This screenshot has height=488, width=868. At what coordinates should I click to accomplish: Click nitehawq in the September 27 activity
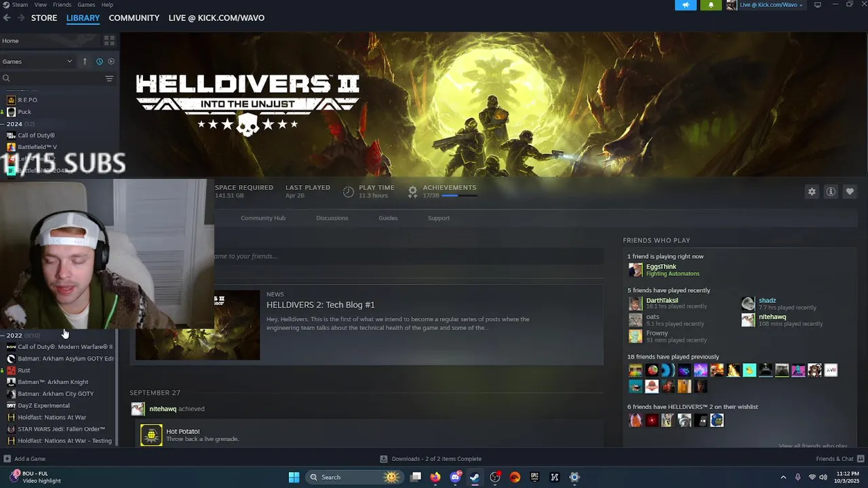[x=163, y=409]
